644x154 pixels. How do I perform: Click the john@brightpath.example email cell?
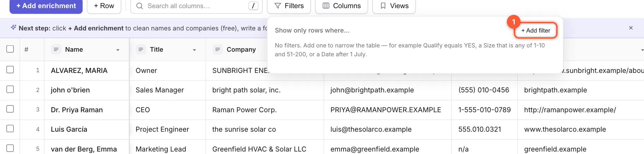(x=388, y=90)
